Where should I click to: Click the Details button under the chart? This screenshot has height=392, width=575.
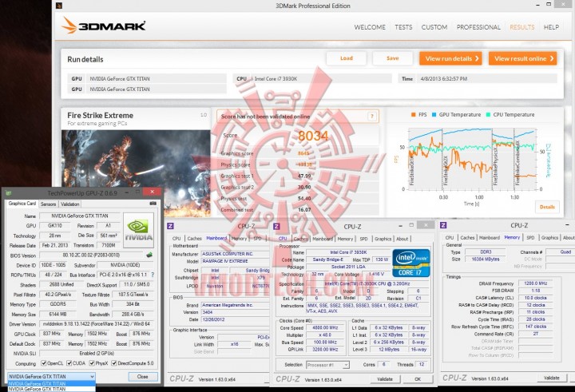tap(547, 207)
